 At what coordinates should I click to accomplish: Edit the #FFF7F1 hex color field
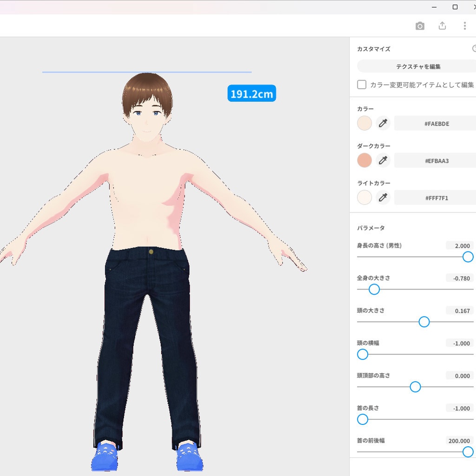[x=436, y=198]
